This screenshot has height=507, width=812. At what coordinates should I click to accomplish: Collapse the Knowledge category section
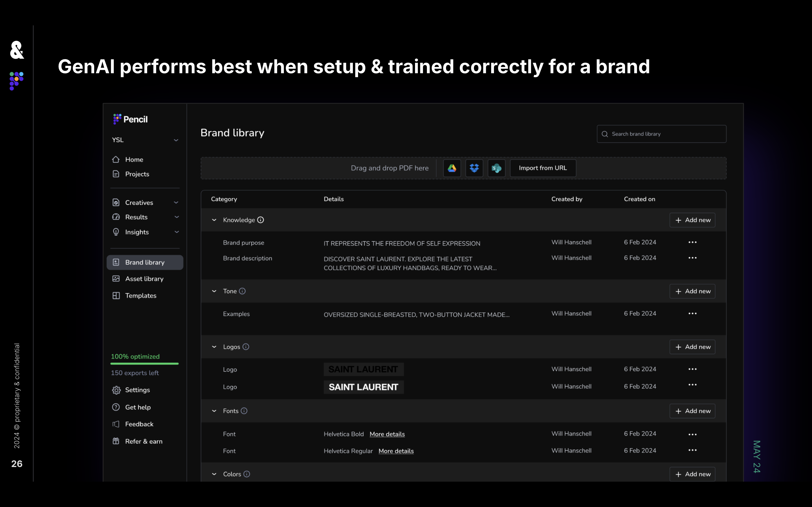(214, 220)
